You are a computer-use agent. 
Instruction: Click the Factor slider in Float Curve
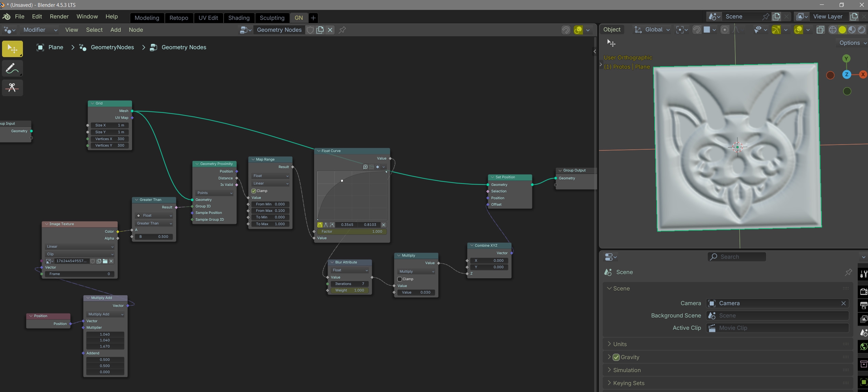(x=352, y=231)
